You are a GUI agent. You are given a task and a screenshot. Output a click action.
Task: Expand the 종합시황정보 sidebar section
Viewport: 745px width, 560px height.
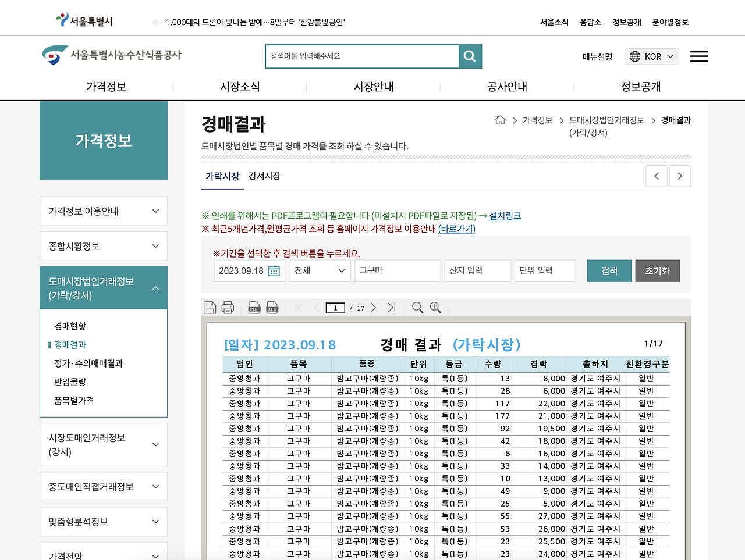click(x=104, y=245)
